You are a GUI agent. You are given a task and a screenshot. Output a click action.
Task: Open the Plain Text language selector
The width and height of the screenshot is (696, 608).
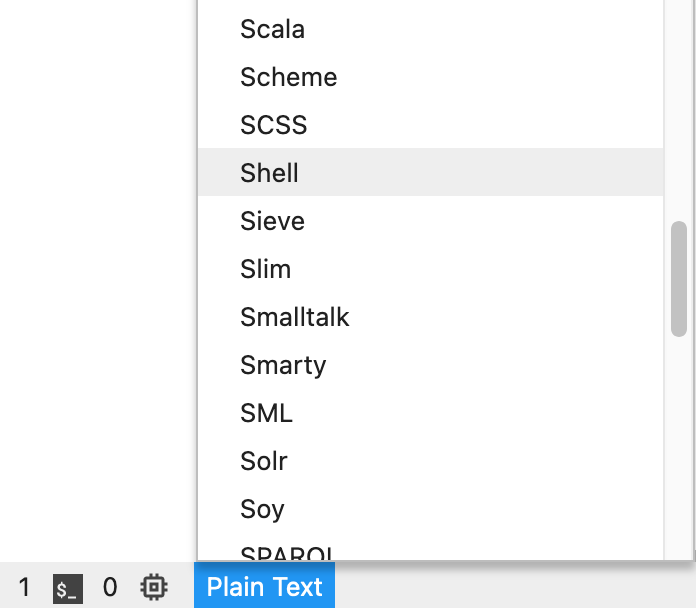coord(265,586)
